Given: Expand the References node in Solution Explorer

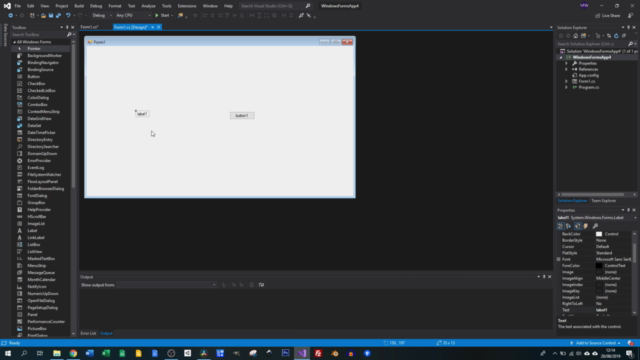Looking at the screenshot, I should tap(566, 69).
